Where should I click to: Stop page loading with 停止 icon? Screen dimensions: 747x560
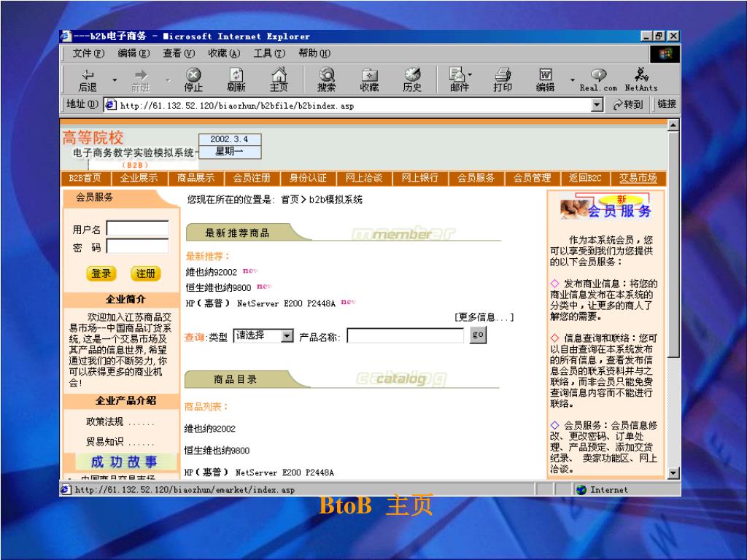click(193, 79)
